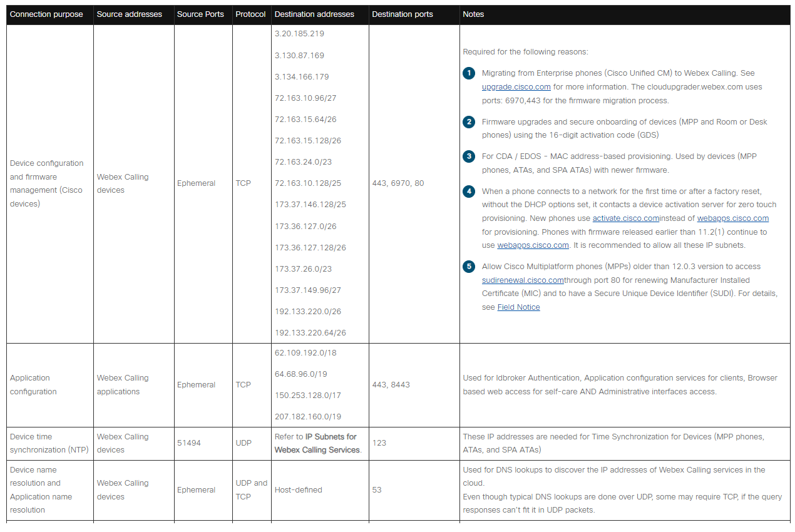Click the Protocol column header
This screenshot has width=795, height=532.
pyautogui.click(x=250, y=14)
